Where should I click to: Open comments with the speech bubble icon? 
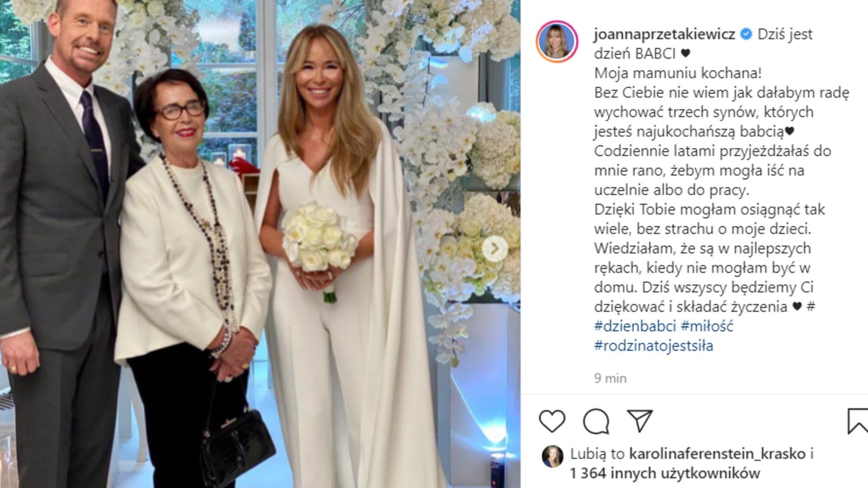[x=596, y=421]
